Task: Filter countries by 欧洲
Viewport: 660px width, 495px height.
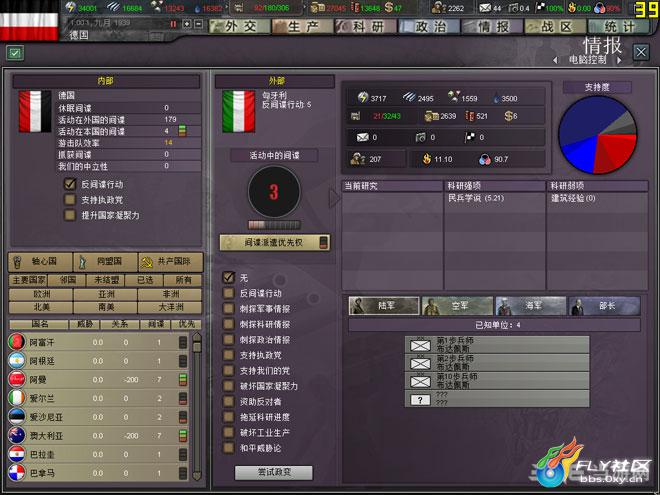Action: click(41, 294)
